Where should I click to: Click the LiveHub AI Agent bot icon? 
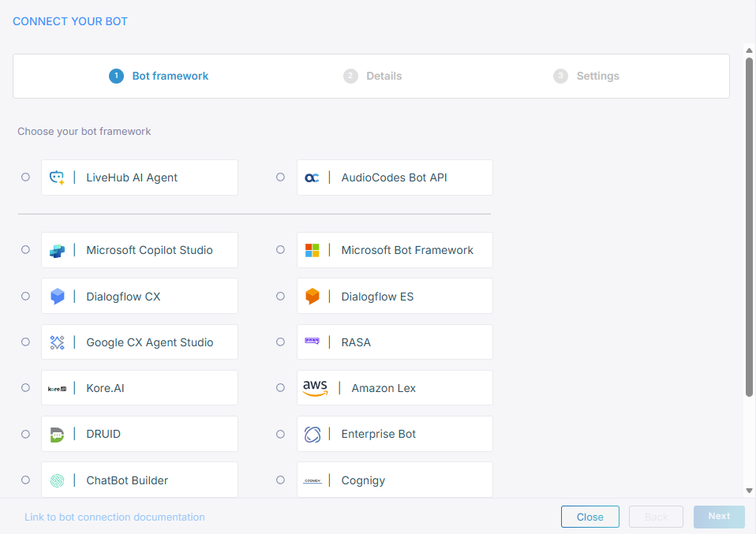coord(57,177)
